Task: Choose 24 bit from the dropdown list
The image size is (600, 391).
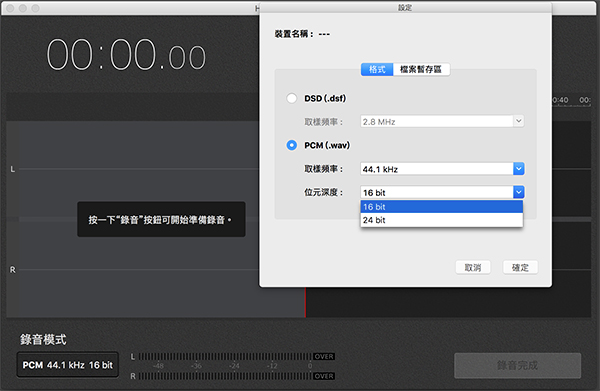Action: point(442,220)
